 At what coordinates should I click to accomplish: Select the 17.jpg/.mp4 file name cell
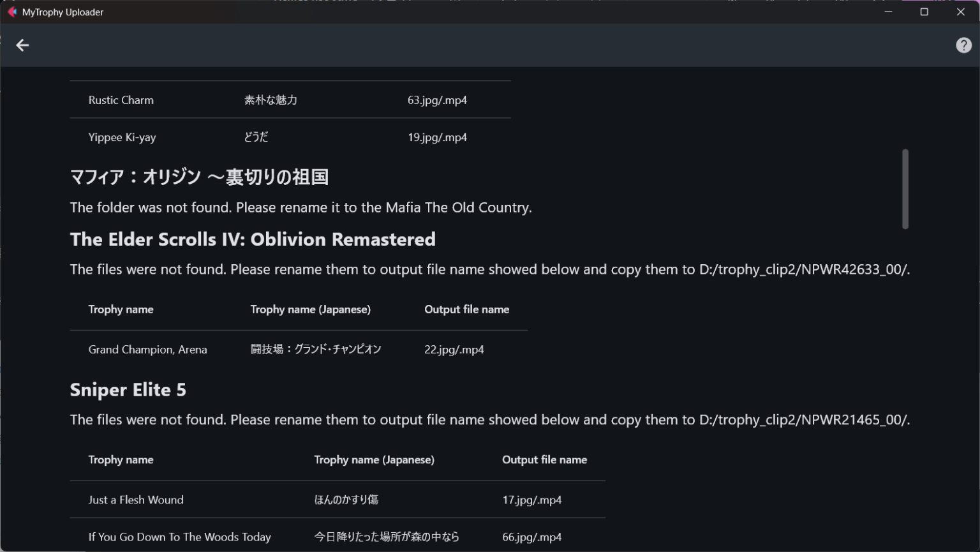coord(531,500)
